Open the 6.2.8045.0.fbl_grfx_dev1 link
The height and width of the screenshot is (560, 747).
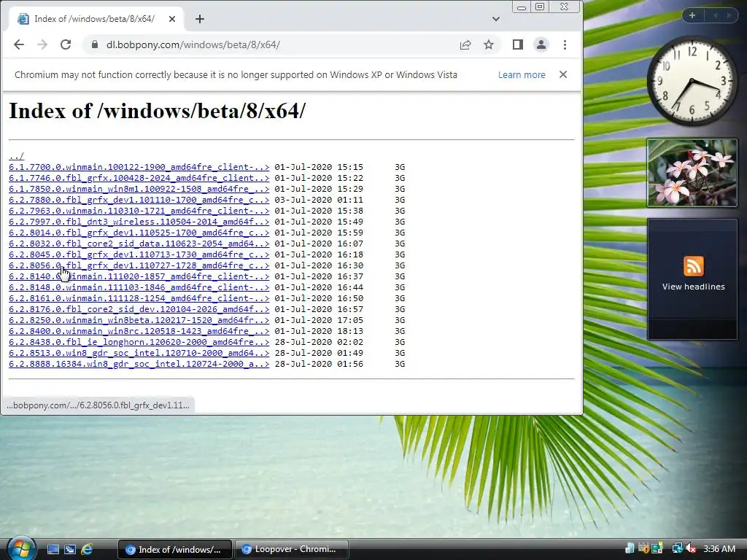139,254
